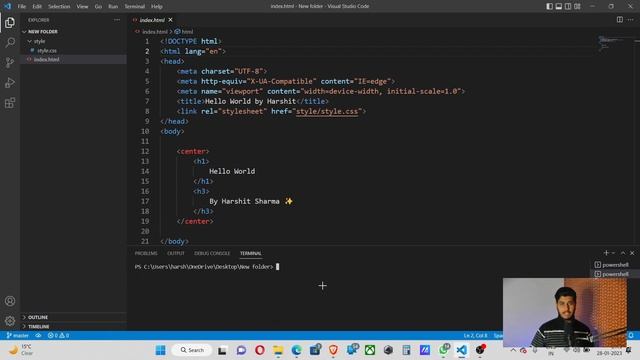Close the index.html editor tab
640x360 pixels.
[x=170, y=20]
